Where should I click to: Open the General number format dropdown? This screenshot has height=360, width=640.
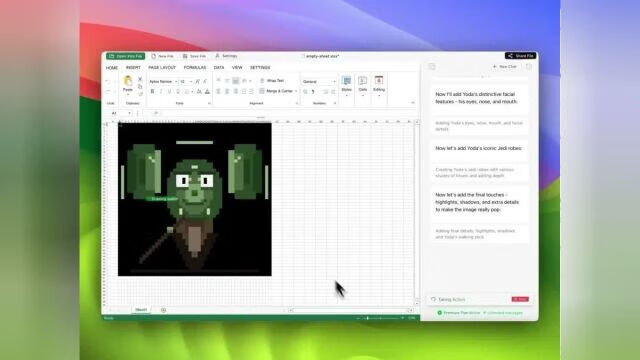pos(319,82)
